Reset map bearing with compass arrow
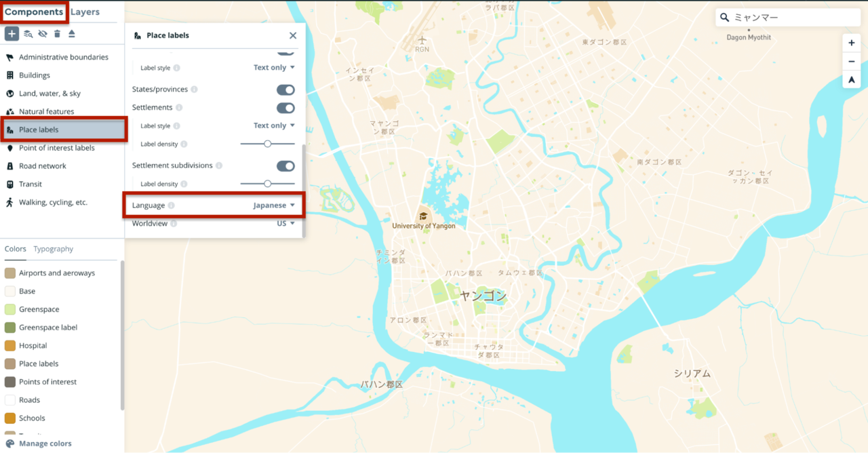Viewport: 868px width, 453px height. coord(852,80)
